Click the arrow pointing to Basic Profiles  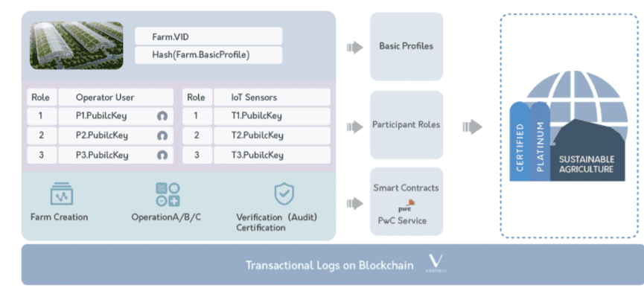(x=355, y=48)
